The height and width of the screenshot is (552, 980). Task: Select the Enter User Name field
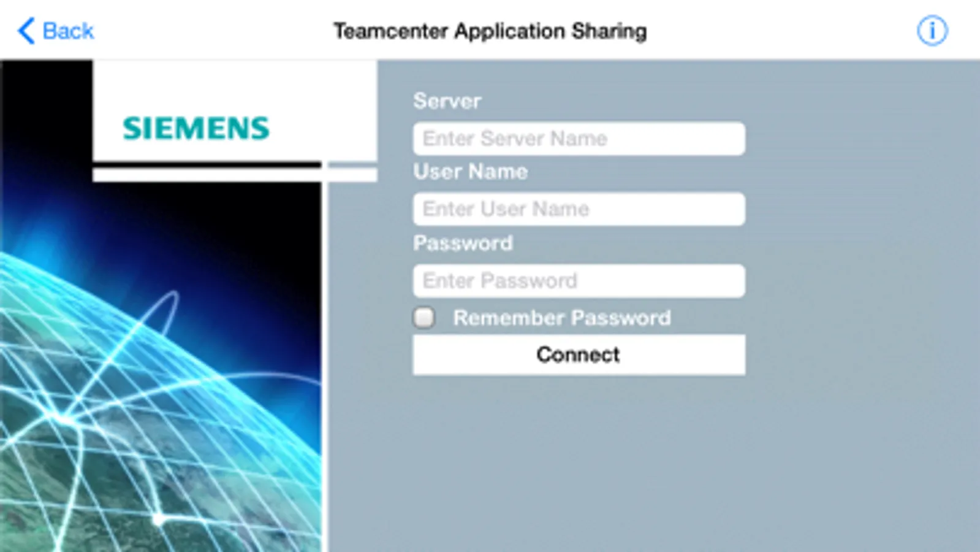pyautogui.click(x=579, y=209)
